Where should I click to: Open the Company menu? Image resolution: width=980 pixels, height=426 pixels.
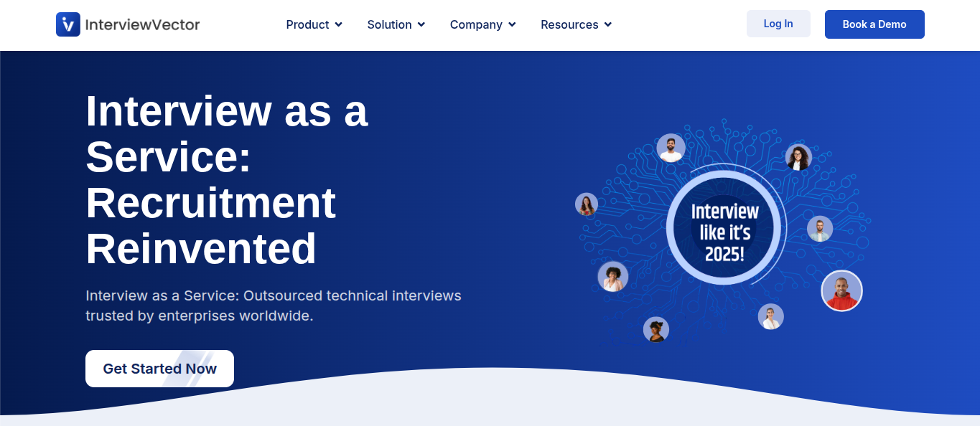pos(483,24)
